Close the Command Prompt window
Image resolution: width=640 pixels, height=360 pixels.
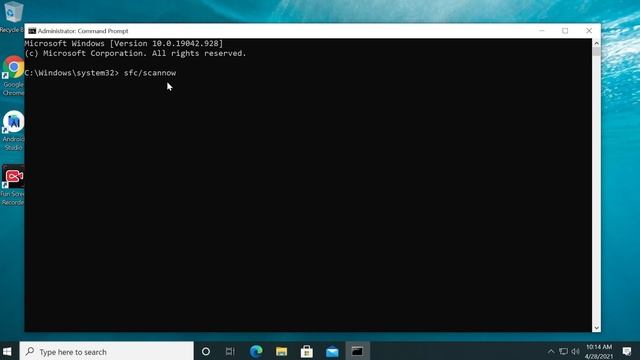[589, 31]
